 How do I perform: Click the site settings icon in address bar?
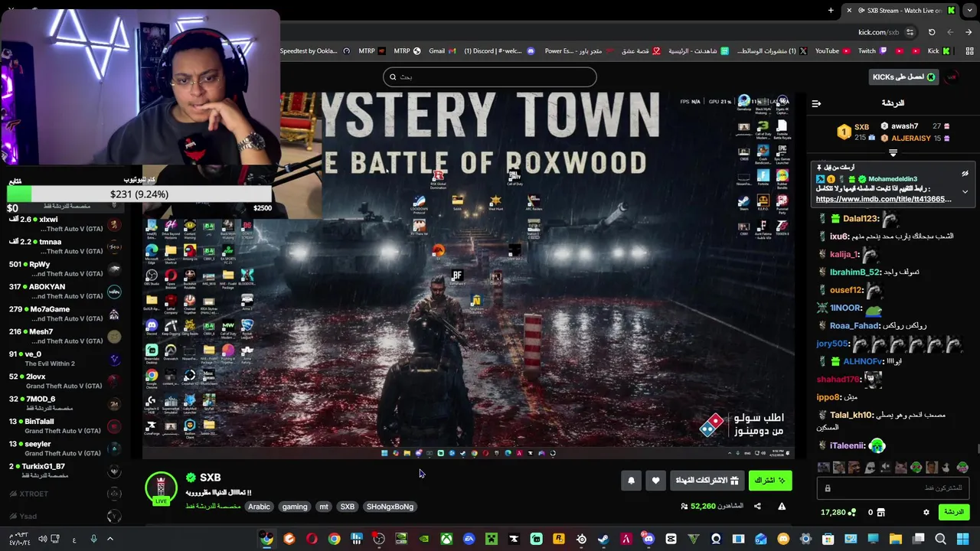[910, 32]
